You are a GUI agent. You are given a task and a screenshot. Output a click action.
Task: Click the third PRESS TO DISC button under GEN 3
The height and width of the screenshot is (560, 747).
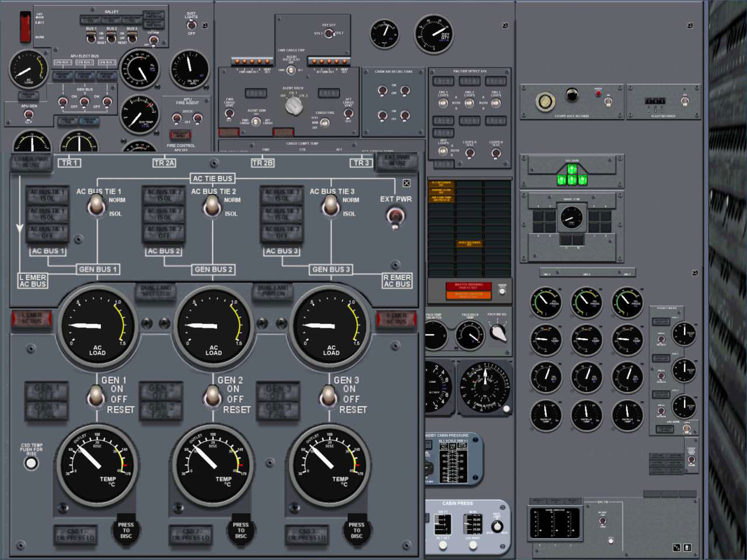click(x=357, y=530)
